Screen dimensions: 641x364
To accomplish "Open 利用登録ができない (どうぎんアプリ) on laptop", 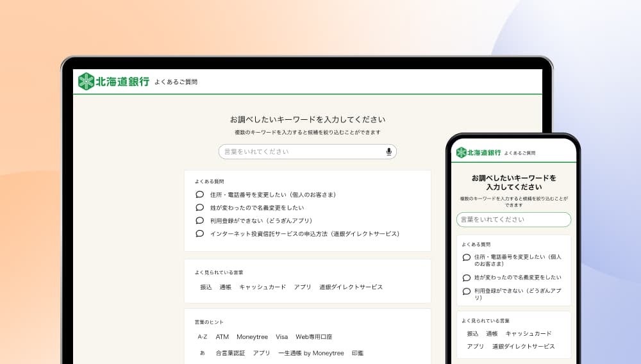I will [261, 220].
